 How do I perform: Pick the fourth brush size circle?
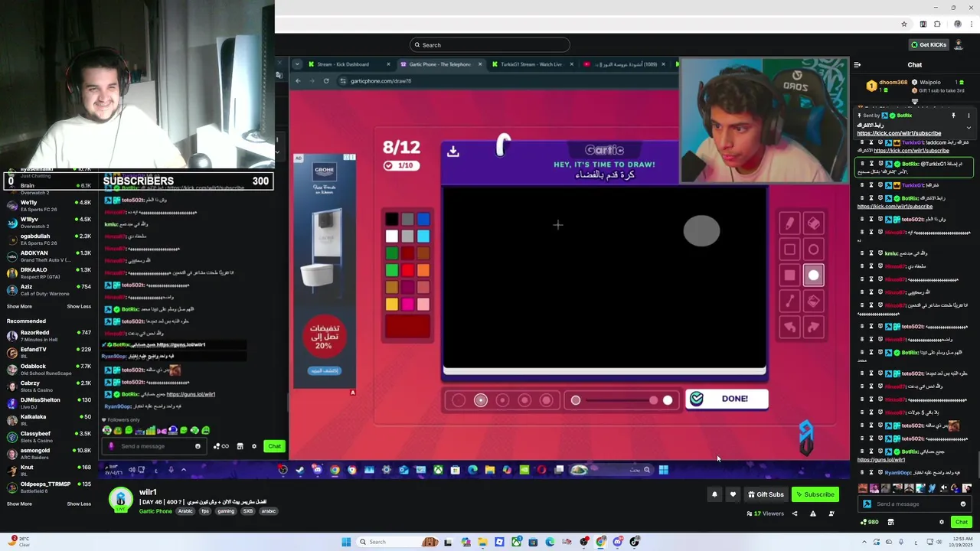point(524,399)
